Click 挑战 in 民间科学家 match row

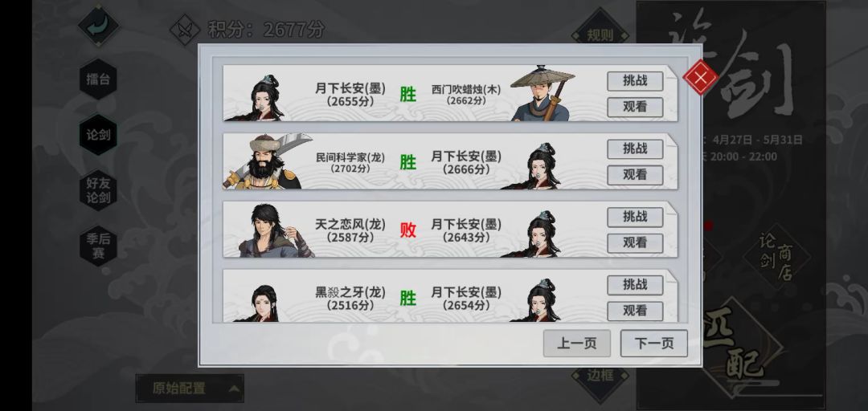(635, 149)
